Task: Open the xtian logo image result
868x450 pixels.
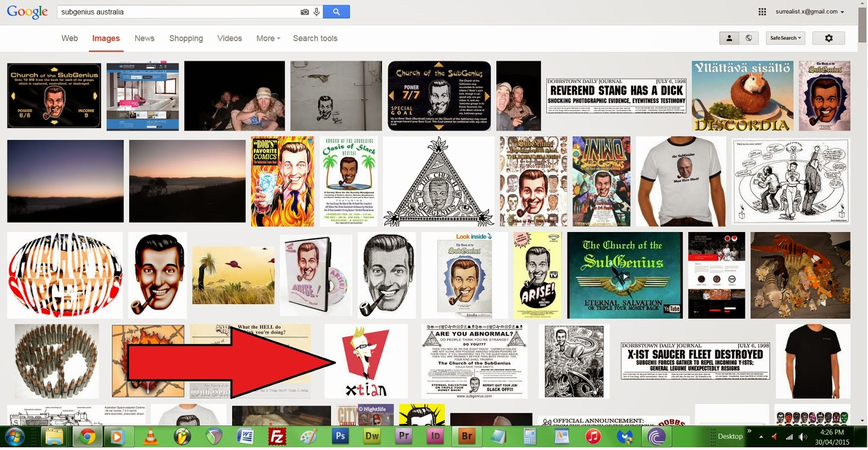Action: click(x=366, y=362)
